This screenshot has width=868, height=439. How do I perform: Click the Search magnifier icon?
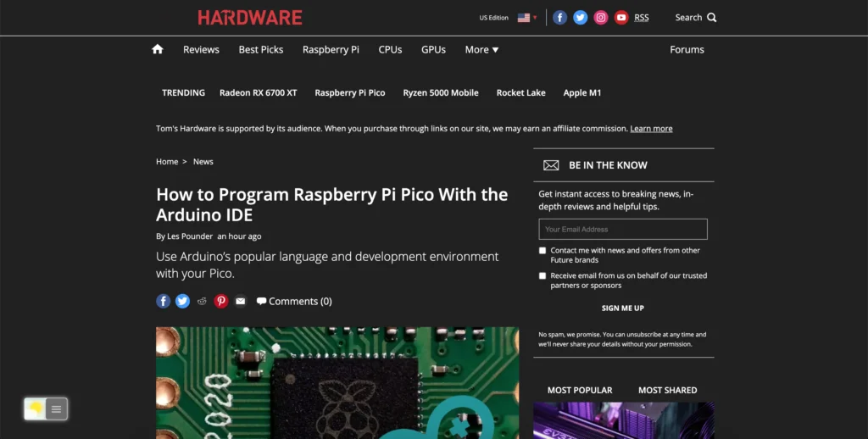coord(712,18)
